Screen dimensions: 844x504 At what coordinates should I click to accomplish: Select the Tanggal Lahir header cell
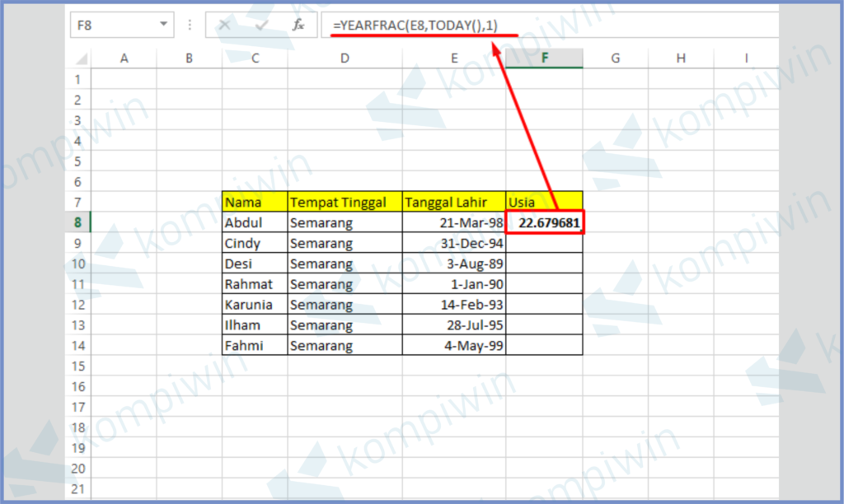point(453,202)
